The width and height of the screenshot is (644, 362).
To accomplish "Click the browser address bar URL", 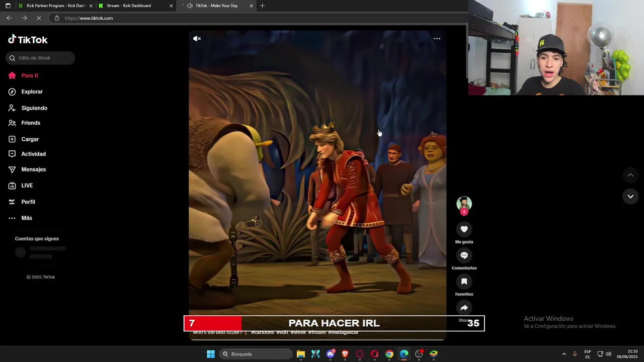I will point(89,18).
